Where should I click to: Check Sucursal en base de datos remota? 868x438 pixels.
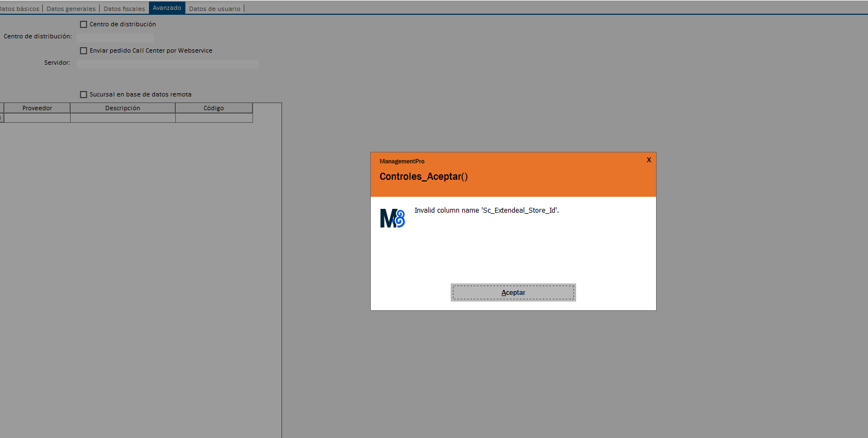[x=84, y=95]
